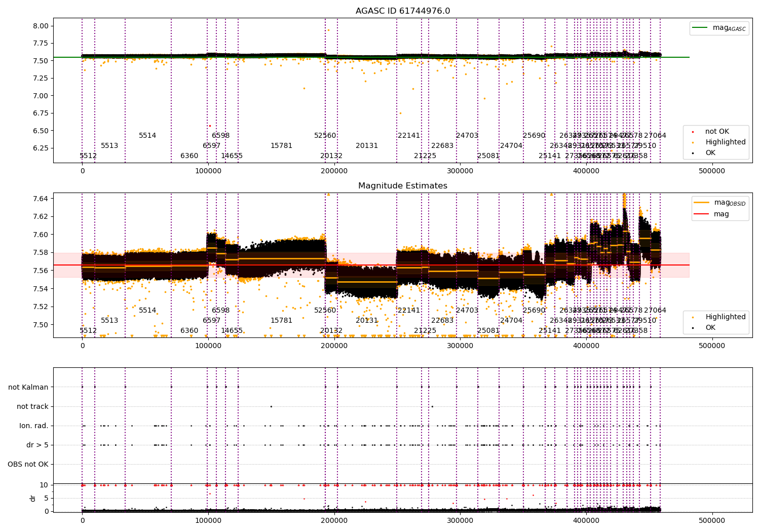The image size is (760, 532).
Task: Select the 'not OK' legend entry
Action: point(717,132)
